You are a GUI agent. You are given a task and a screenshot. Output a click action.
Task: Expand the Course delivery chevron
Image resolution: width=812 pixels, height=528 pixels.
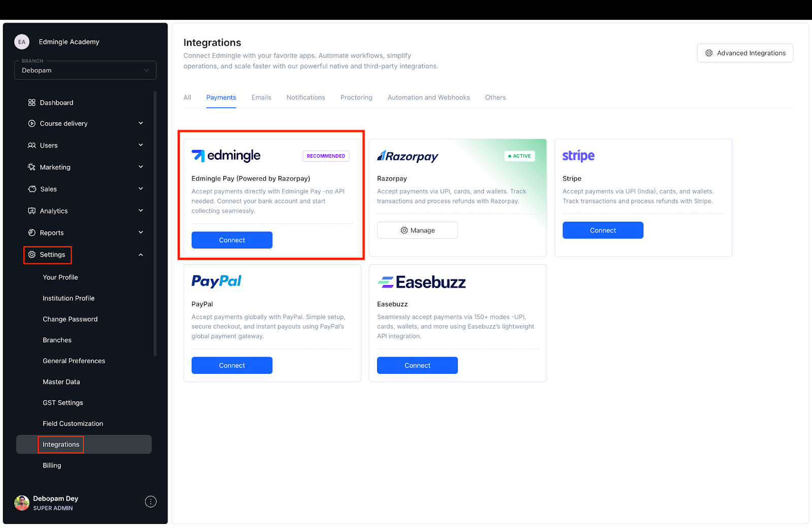click(x=141, y=123)
